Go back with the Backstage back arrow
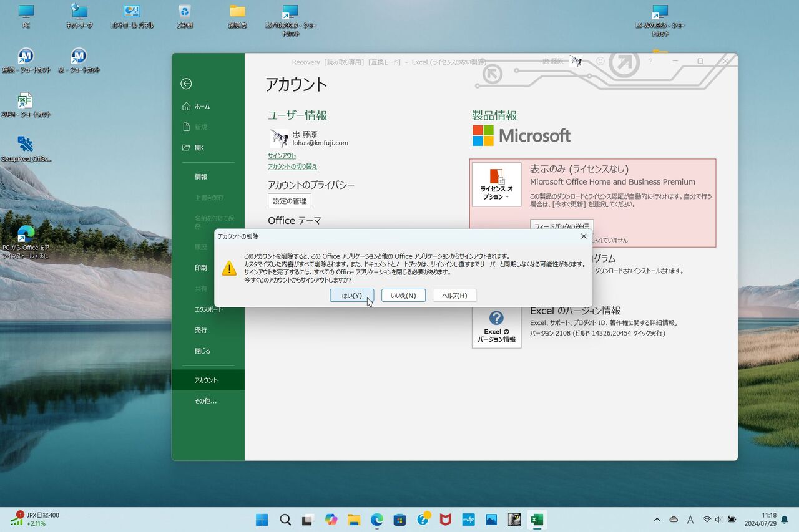Viewport: 799px width, 532px height. 186,84
